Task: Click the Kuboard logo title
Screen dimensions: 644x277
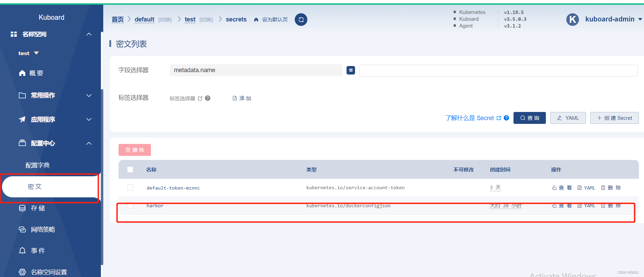Action: (51, 17)
